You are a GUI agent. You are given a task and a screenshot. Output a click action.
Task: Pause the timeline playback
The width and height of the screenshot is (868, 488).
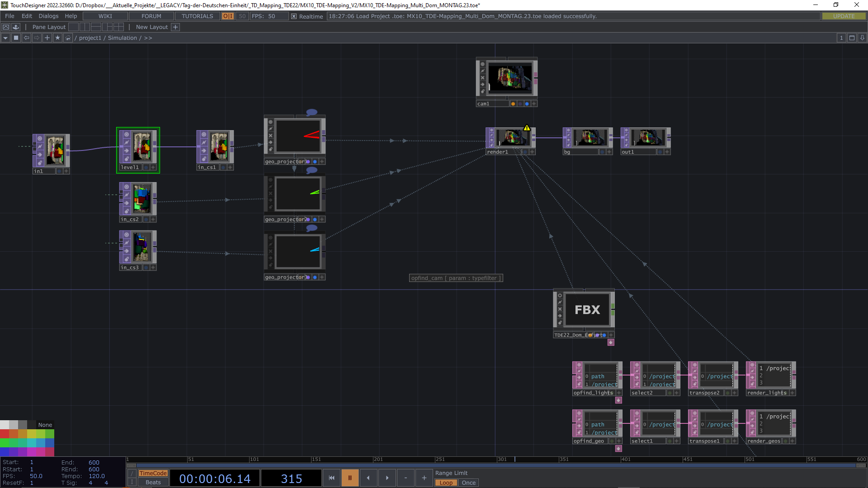pos(349,478)
